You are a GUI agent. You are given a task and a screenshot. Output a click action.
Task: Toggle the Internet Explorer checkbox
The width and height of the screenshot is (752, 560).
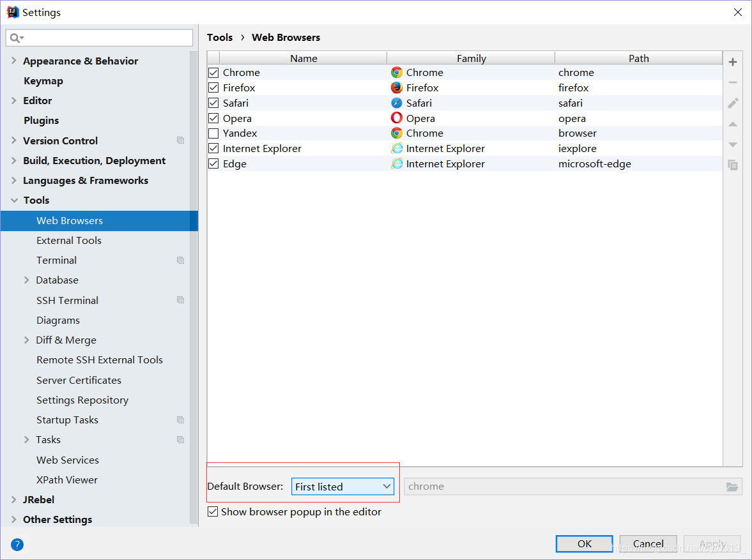pyautogui.click(x=213, y=149)
